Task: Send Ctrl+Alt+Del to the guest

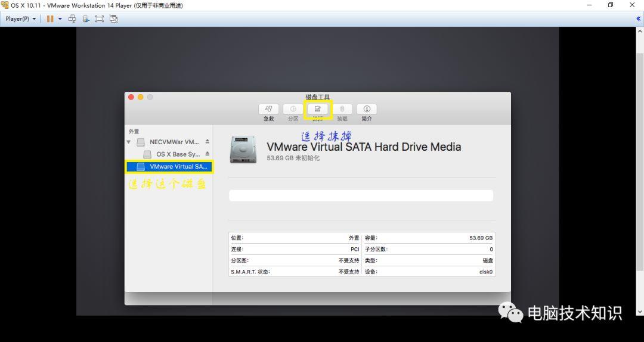Action: 72,19
